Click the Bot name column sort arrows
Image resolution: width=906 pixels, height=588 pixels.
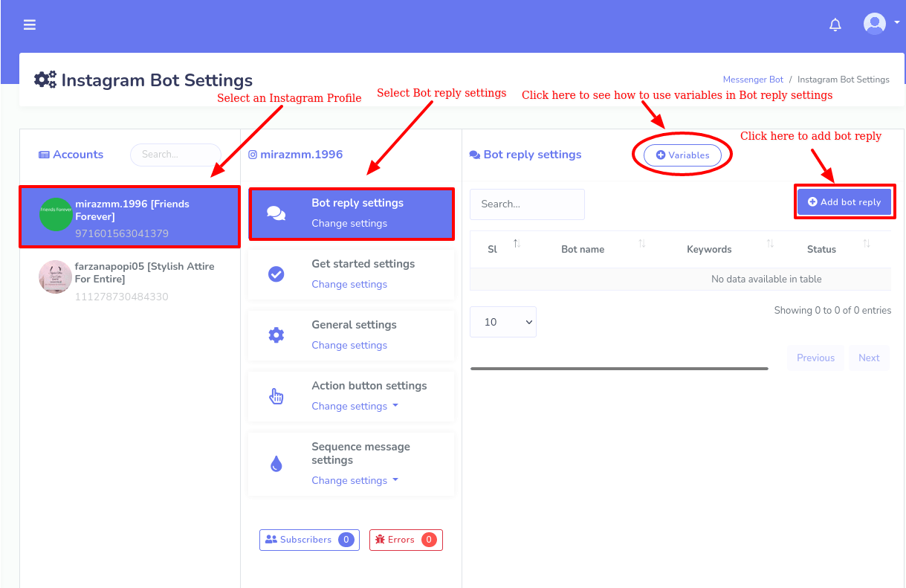[642, 243]
